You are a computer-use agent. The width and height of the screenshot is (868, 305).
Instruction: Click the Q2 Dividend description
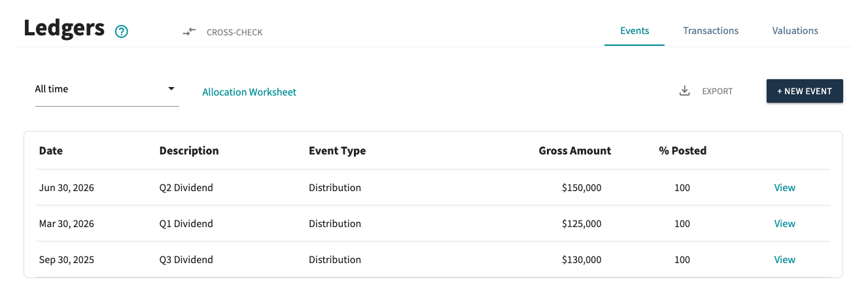186,188
